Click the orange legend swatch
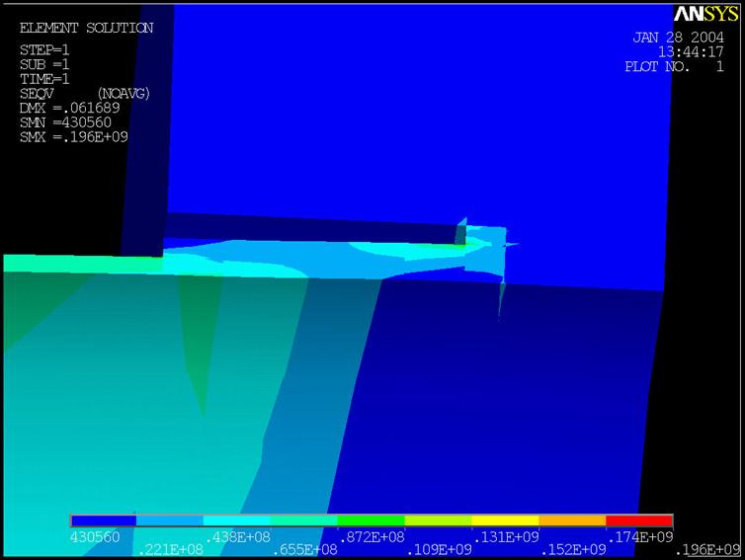745x560 pixels. pos(572,520)
